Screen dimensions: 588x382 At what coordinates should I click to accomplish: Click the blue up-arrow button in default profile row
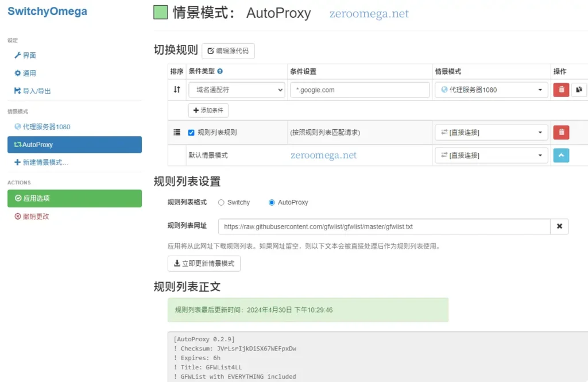tap(561, 155)
